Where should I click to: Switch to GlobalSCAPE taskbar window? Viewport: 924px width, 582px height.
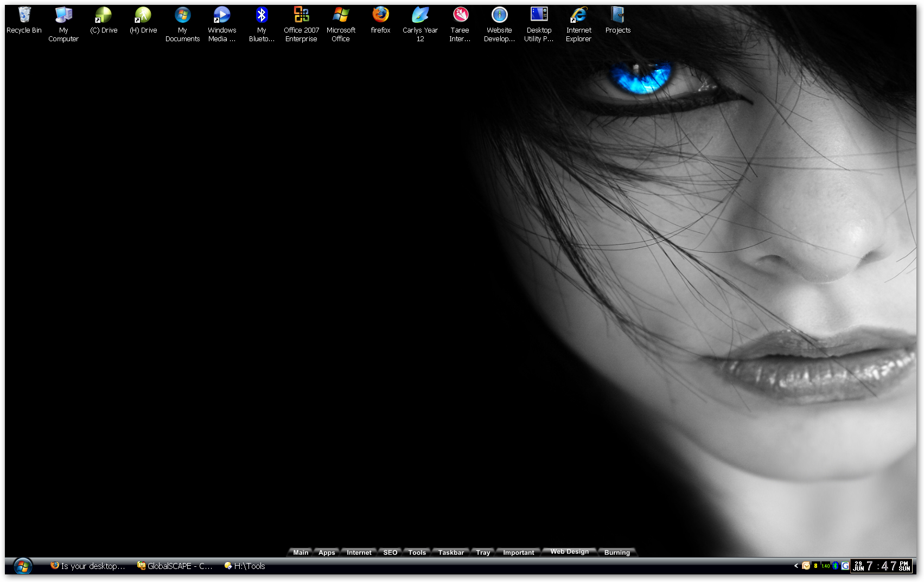tap(175, 566)
